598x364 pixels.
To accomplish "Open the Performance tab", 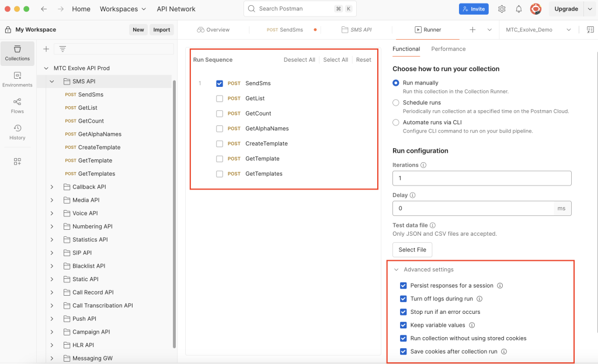I will [448, 49].
